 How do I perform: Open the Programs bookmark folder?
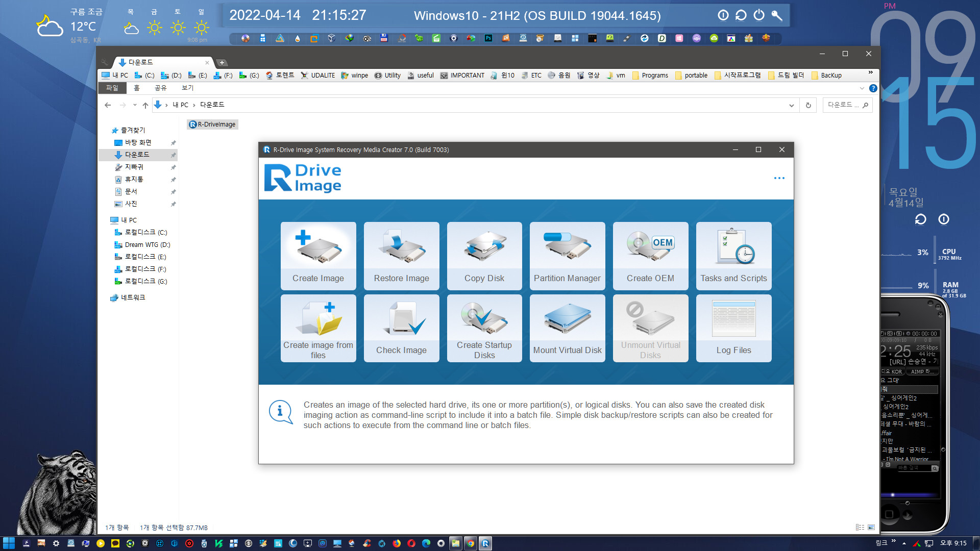point(650,76)
